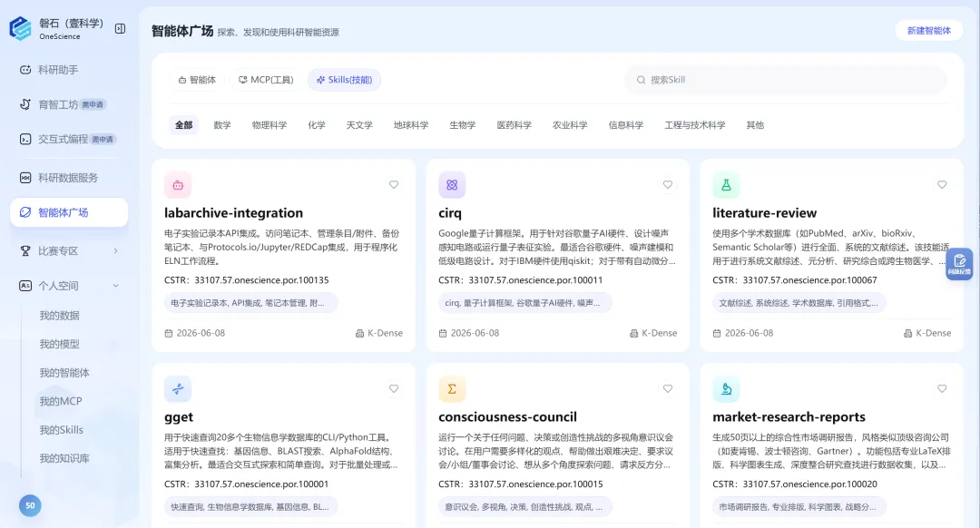Click the round 50 badge

[30, 505]
